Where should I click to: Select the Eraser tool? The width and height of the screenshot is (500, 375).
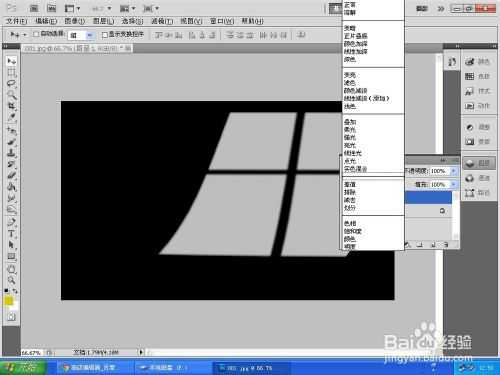[x=11, y=176]
